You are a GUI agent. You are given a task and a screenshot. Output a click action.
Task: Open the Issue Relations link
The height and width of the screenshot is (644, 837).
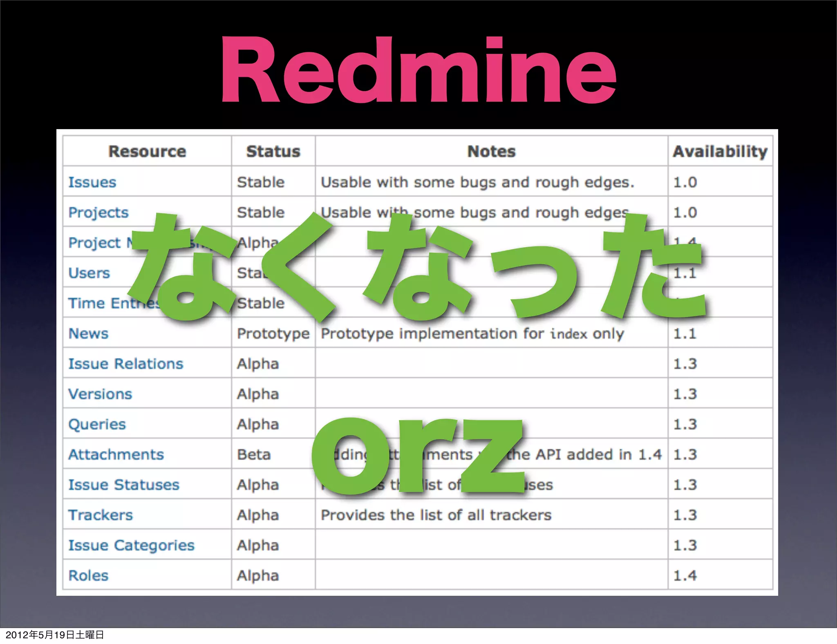[x=125, y=364]
